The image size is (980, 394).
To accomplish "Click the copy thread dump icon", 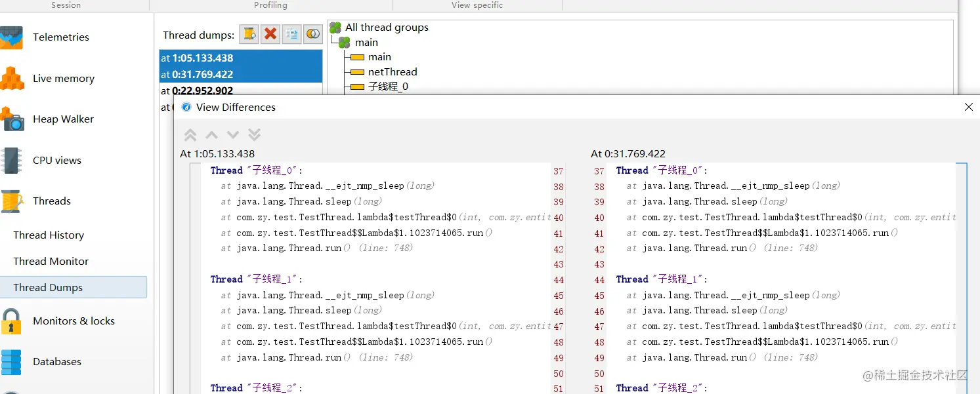I will point(291,34).
